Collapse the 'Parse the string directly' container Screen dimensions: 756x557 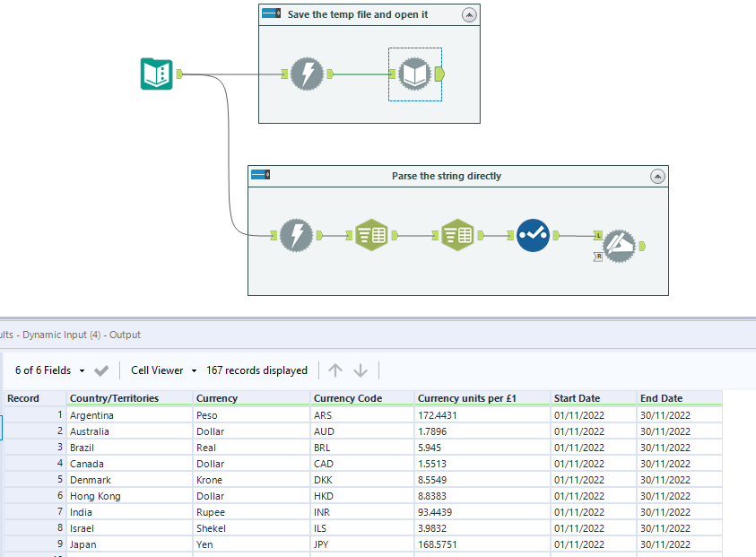657,177
